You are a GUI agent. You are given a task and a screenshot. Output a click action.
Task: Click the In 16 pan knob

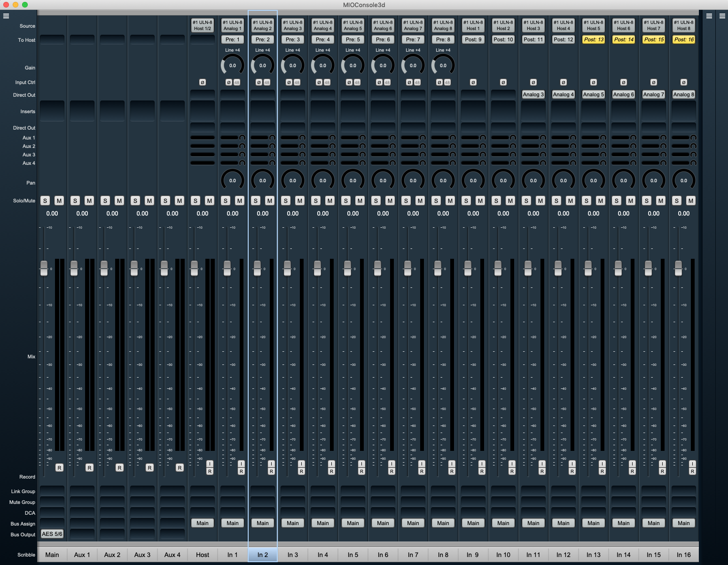pos(684,180)
